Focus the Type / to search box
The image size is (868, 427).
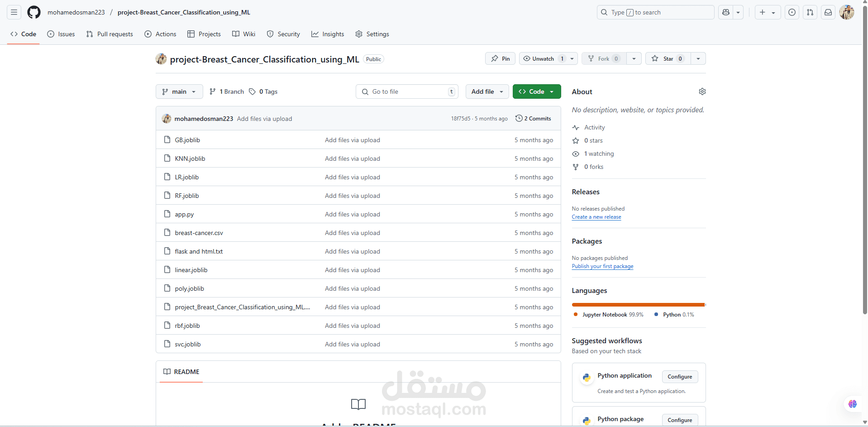pyautogui.click(x=655, y=12)
